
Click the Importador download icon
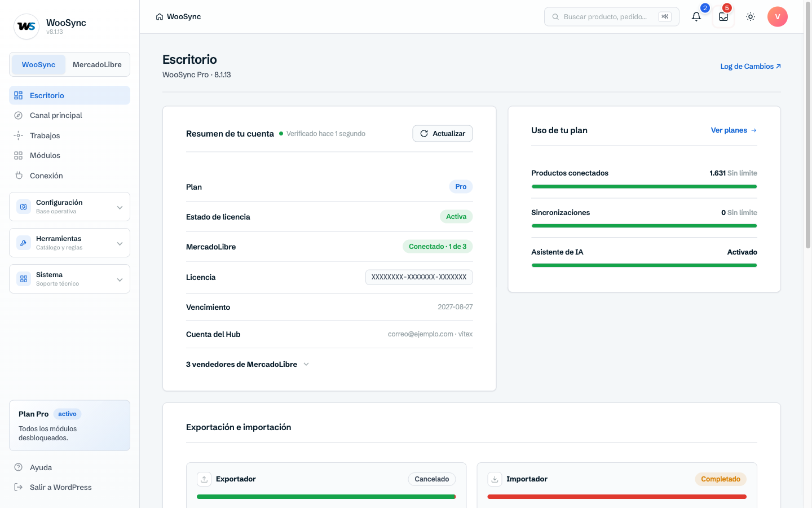[x=495, y=479]
